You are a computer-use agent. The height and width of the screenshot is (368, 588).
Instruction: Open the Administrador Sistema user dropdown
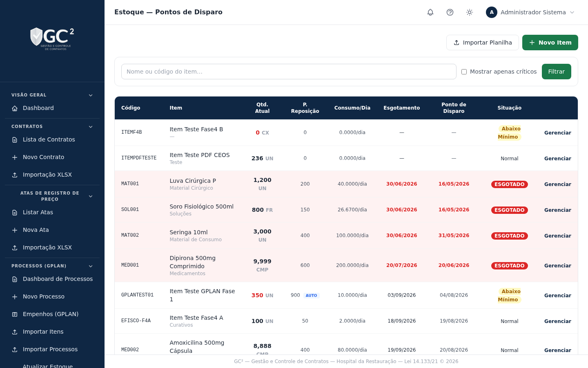click(530, 12)
